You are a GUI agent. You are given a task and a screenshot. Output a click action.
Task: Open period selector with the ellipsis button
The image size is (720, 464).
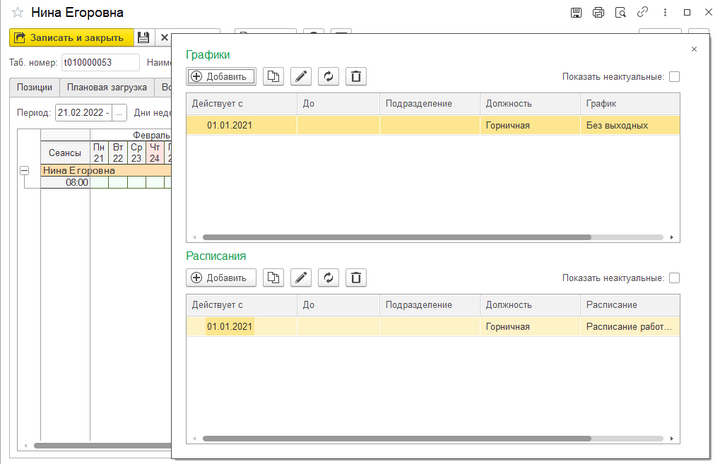tap(121, 112)
